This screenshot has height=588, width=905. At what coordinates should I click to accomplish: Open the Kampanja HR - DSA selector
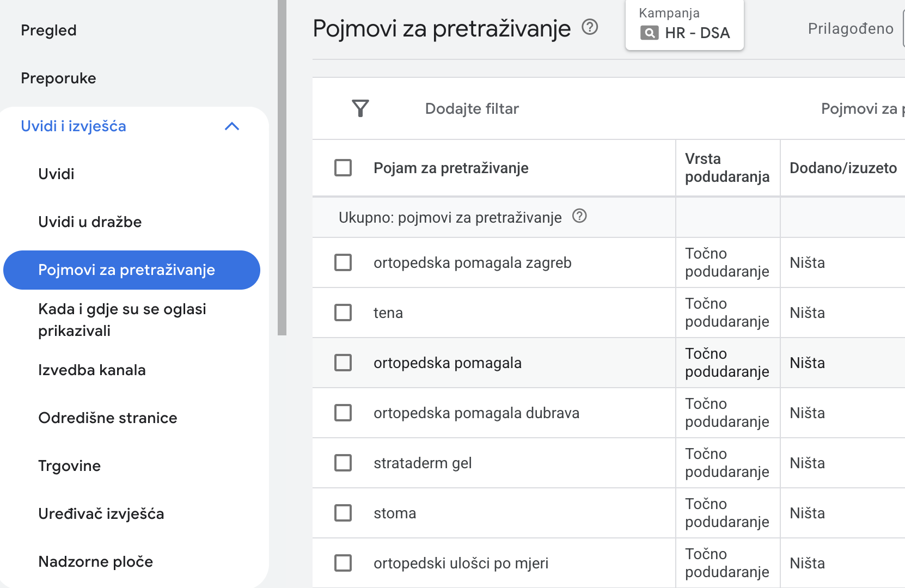[684, 25]
